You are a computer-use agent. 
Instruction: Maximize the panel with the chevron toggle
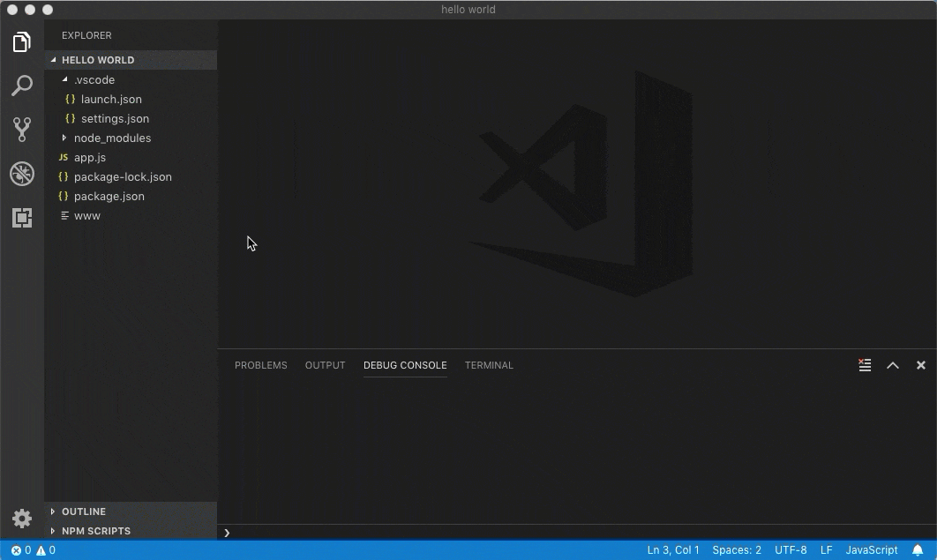(892, 364)
